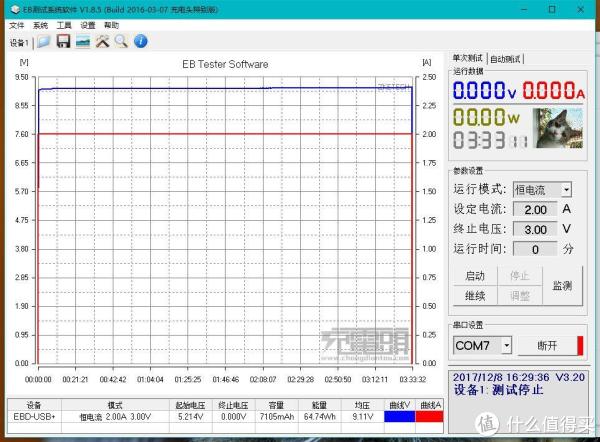Click the 设备1: 测试停止 status message

498,390
